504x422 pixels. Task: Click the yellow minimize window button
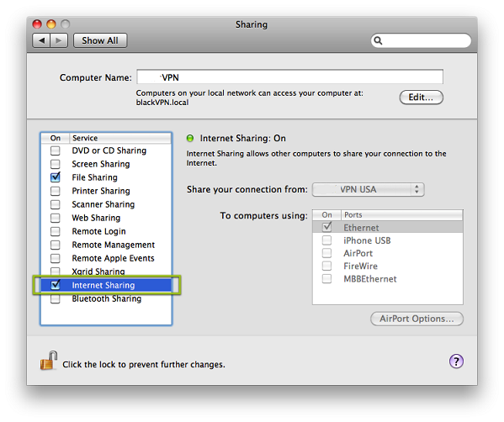tap(51, 24)
